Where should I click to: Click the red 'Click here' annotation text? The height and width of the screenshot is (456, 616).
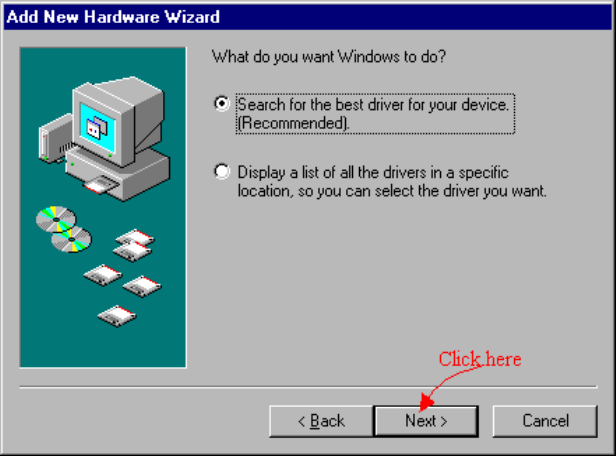click(480, 359)
